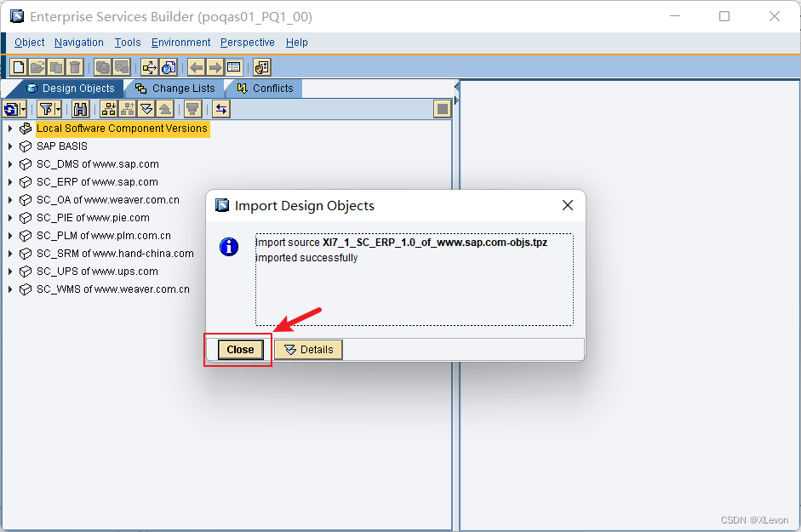The width and height of the screenshot is (801, 532).
Task: Click the collapse hierarchy tree icon
Action: tap(127, 109)
